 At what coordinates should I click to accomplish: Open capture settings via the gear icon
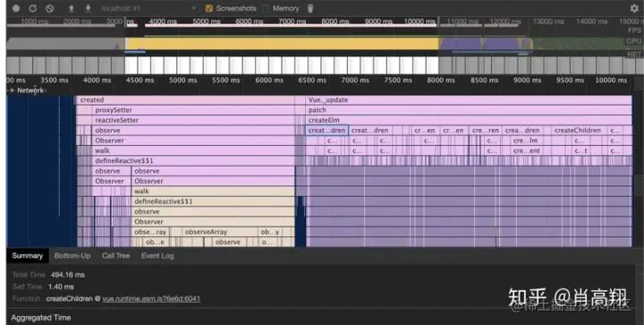coord(634,8)
